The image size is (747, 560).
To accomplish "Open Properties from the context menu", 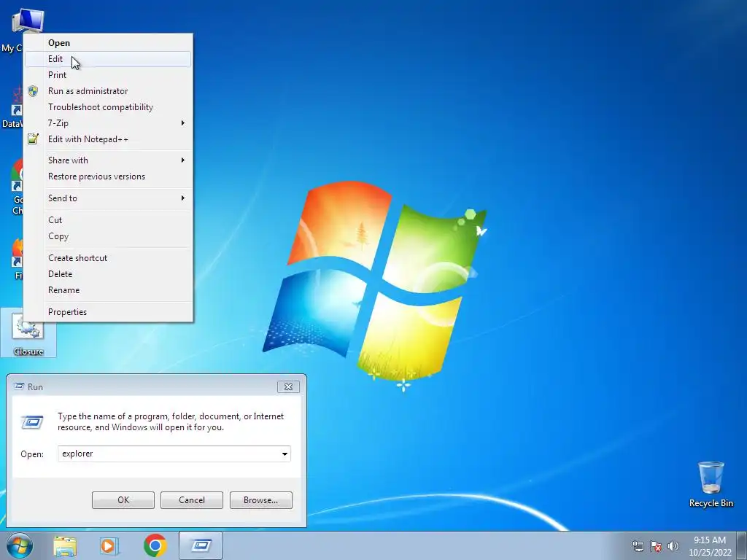I will [x=108, y=312].
